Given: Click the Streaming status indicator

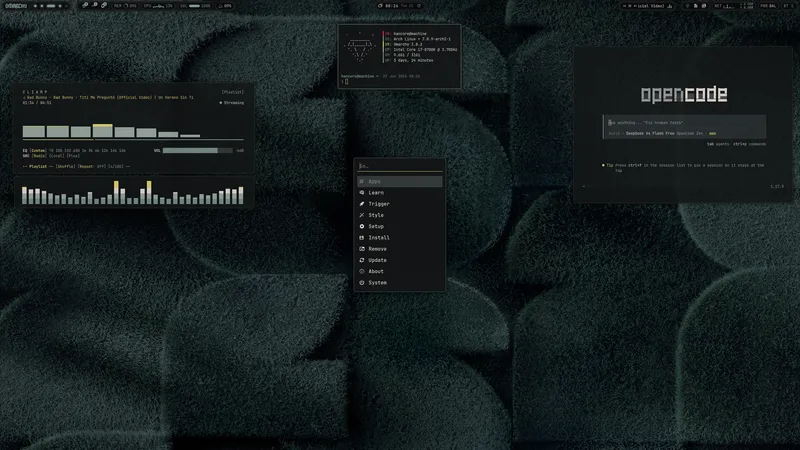Looking at the screenshot, I should point(232,103).
